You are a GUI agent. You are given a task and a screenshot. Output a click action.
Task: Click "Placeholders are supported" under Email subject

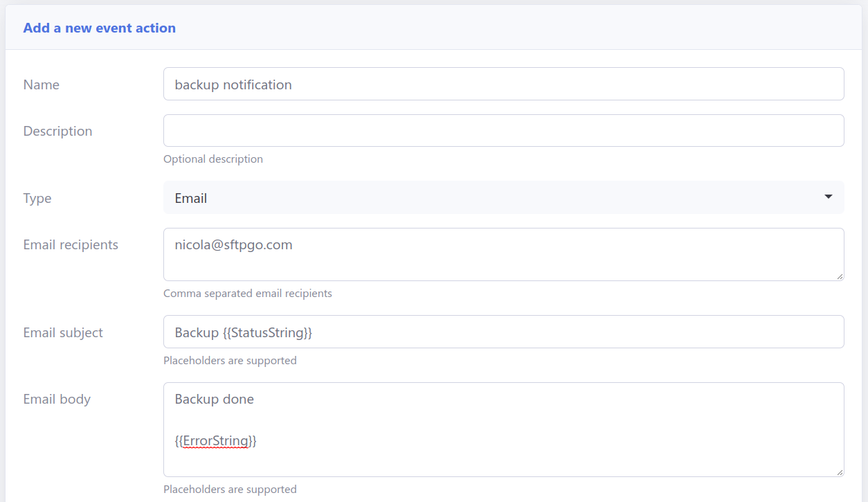point(230,360)
